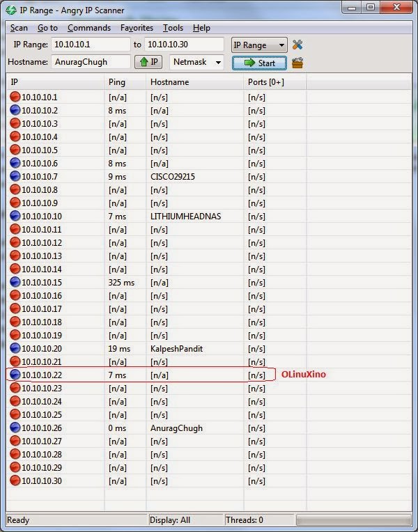Viewport: 418px width, 532px height.
Task: Sort by the Hostname column header
Action: (195, 82)
